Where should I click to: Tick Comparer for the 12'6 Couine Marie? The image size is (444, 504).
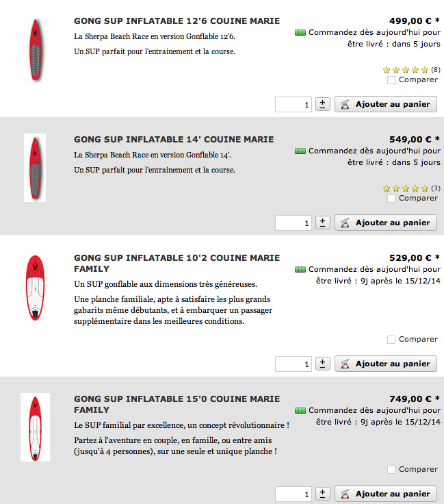click(391, 80)
